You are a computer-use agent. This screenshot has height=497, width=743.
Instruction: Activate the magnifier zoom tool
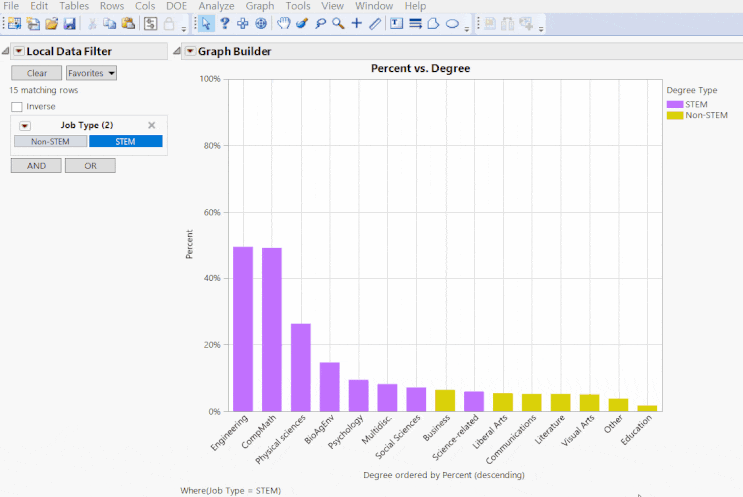(x=338, y=23)
